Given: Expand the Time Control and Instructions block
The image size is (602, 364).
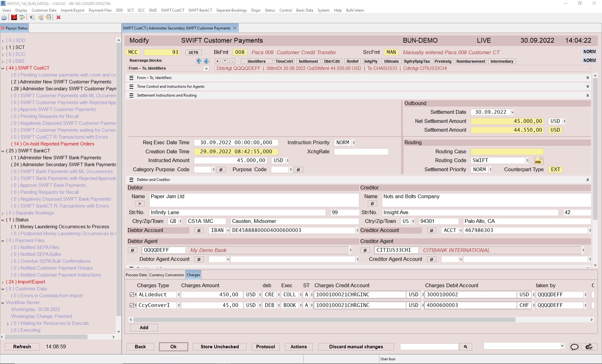Looking at the screenshot, I should [x=588, y=87].
